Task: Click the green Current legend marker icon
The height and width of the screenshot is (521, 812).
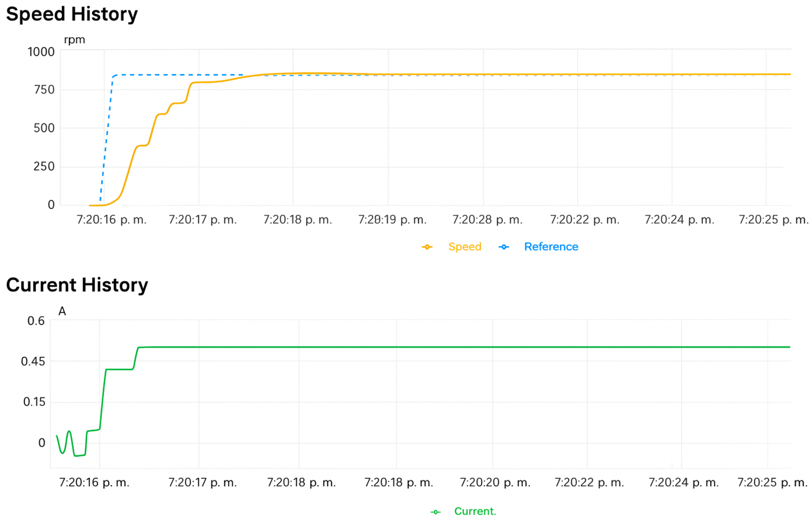Action: pos(435,512)
